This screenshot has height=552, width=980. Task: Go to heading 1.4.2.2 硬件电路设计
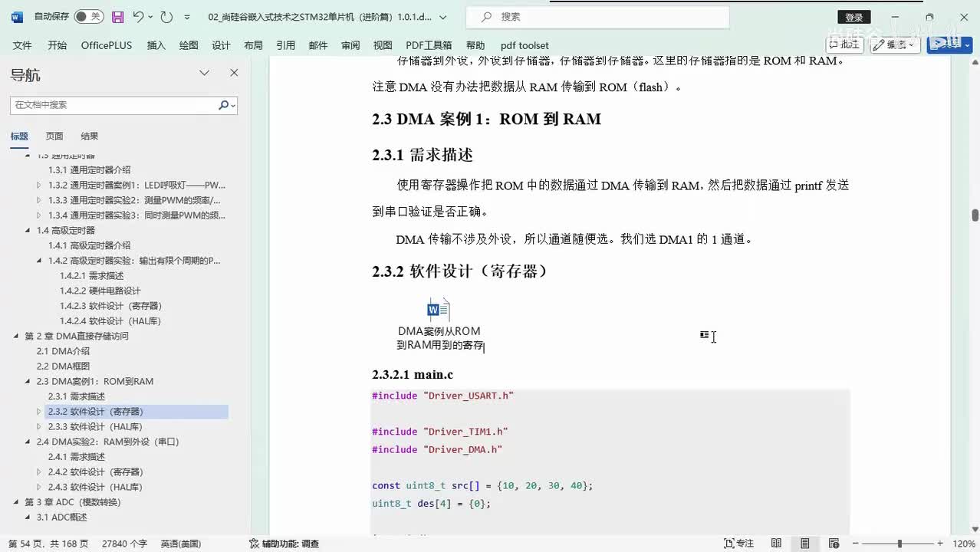pos(100,291)
